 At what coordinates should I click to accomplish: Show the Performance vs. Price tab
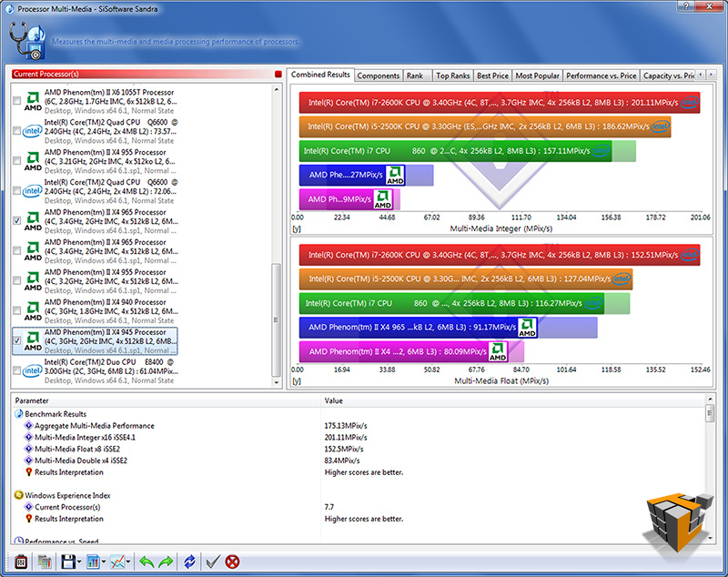pyautogui.click(x=602, y=76)
